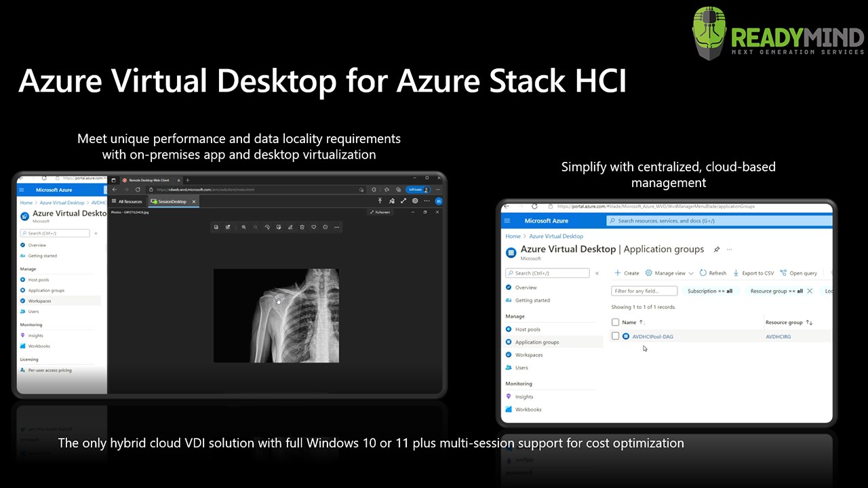Click pin icon in the web client toolbar
The height and width of the screenshot is (488, 868).
pyautogui.click(x=392, y=201)
